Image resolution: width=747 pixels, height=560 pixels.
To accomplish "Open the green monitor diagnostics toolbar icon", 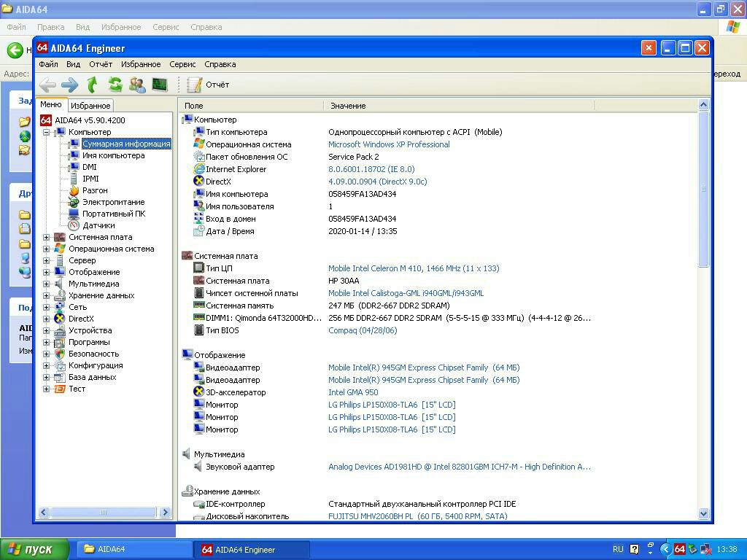I will 160,85.
